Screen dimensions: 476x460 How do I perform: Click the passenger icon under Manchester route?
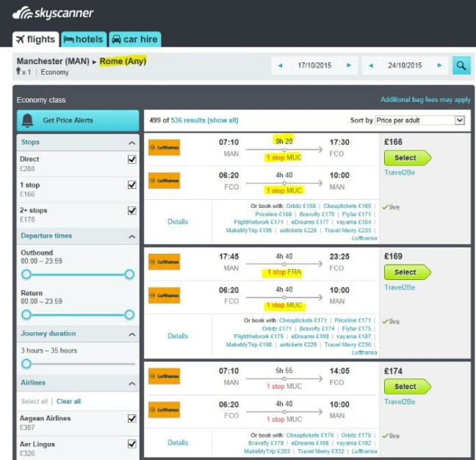coord(18,72)
